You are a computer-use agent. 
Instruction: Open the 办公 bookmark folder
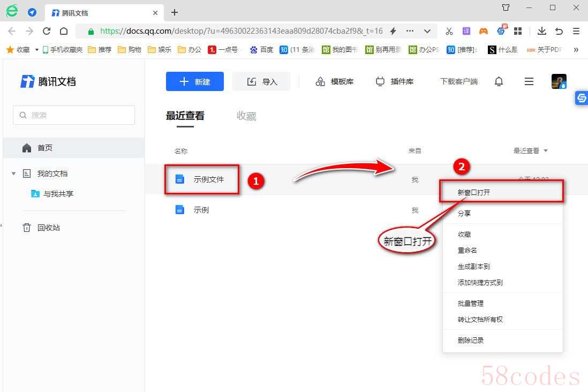tap(190, 49)
